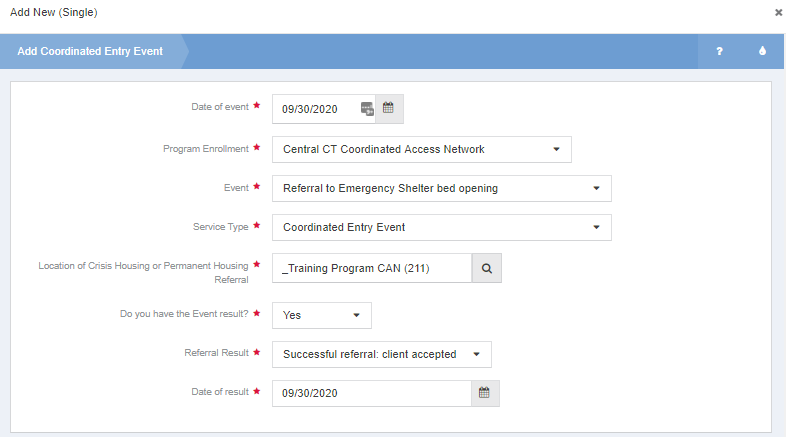Open the Referral Result dropdown
Screen dimensions: 786x437
point(381,354)
